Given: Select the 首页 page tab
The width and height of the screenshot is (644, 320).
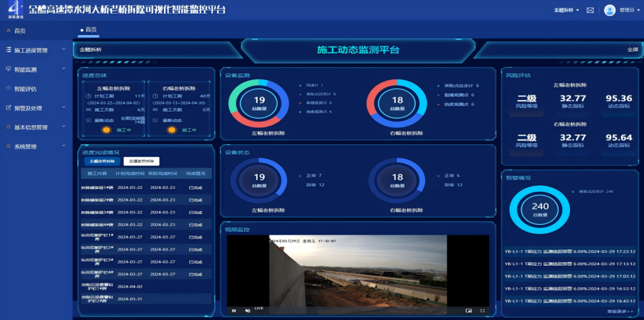Looking at the screenshot, I should point(89,30).
